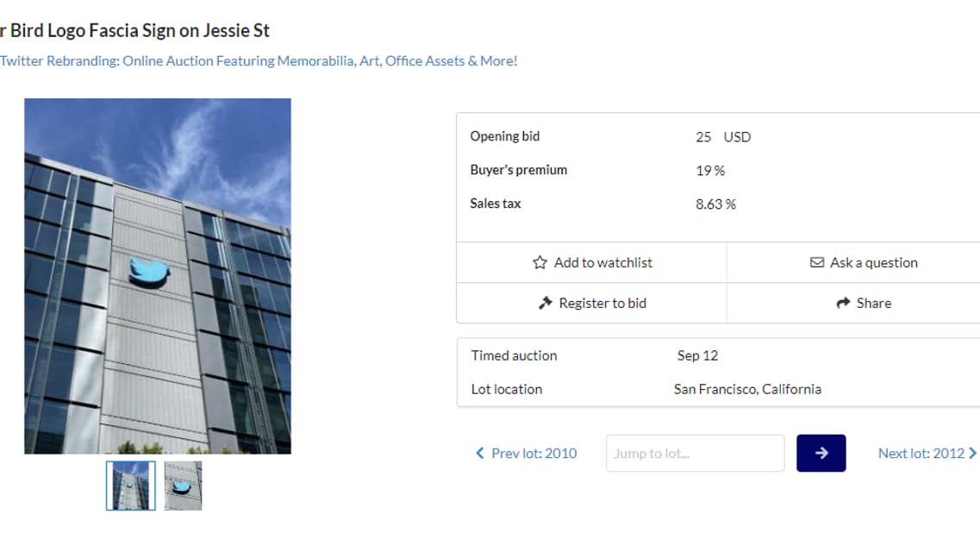Click the Opening bid label
980x552 pixels.
505,136
